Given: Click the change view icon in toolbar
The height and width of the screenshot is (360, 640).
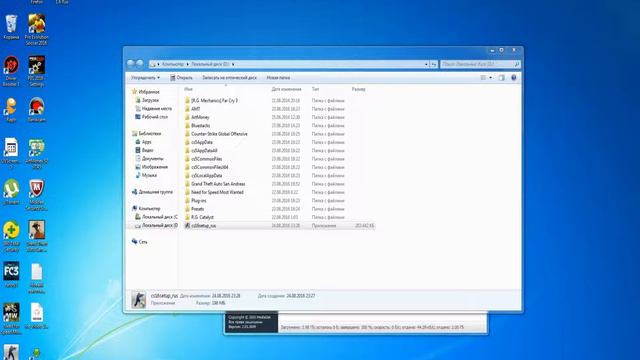Looking at the screenshot, I should [483, 78].
